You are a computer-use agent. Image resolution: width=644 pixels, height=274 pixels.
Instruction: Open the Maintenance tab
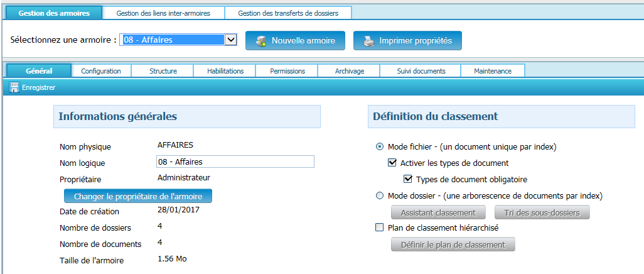click(x=493, y=71)
